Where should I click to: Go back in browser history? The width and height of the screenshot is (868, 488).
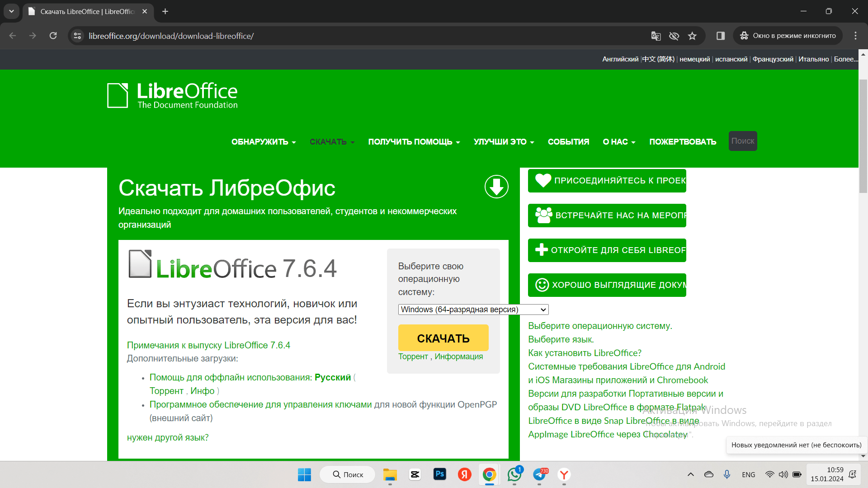click(x=13, y=36)
